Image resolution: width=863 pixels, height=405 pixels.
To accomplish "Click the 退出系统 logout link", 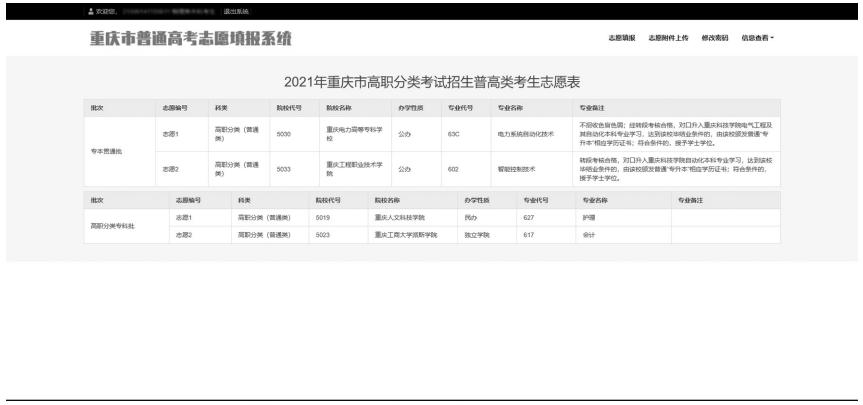I will pyautogui.click(x=236, y=11).
